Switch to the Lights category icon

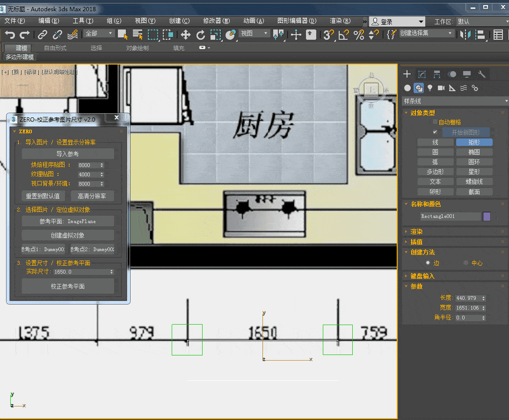(430, 88)
